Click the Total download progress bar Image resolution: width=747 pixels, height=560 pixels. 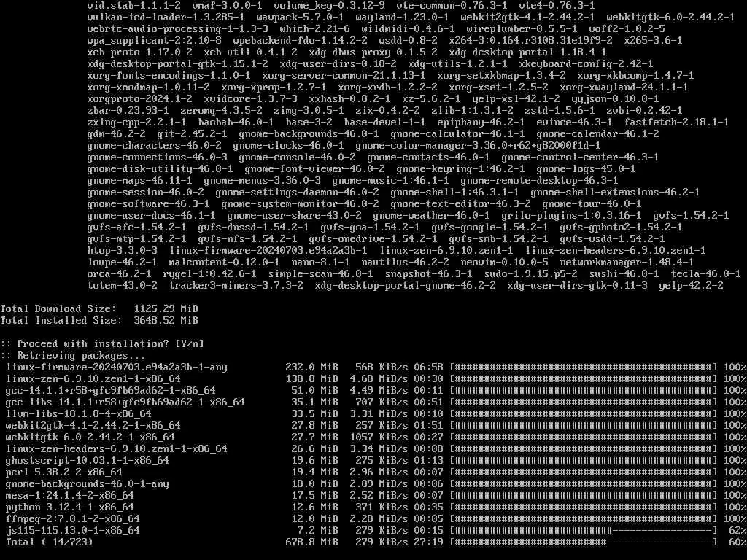click(584, 542)
